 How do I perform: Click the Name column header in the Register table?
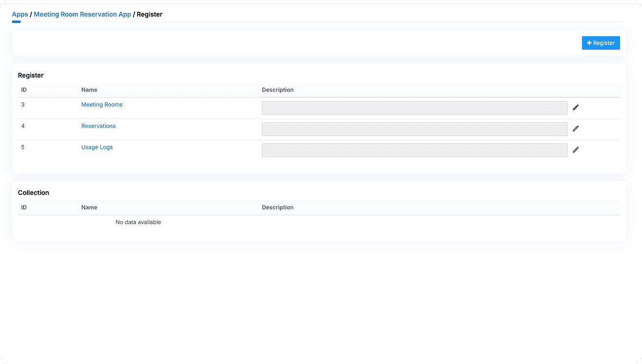pos(89,90)
